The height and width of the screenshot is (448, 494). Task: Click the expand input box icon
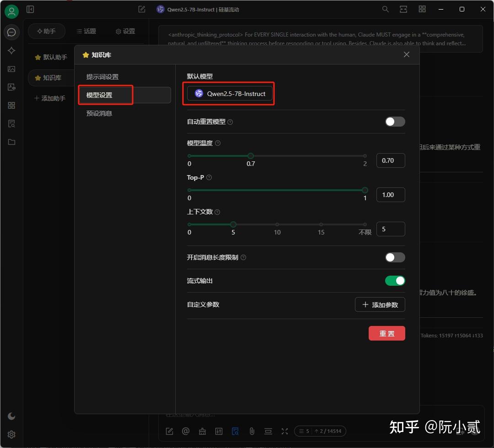coord(285,431)
